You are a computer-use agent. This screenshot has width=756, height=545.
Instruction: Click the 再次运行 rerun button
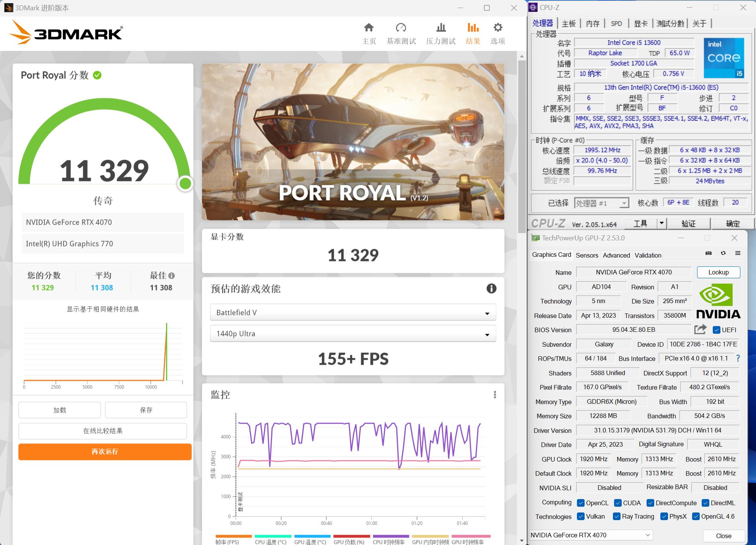pos(104,452)
